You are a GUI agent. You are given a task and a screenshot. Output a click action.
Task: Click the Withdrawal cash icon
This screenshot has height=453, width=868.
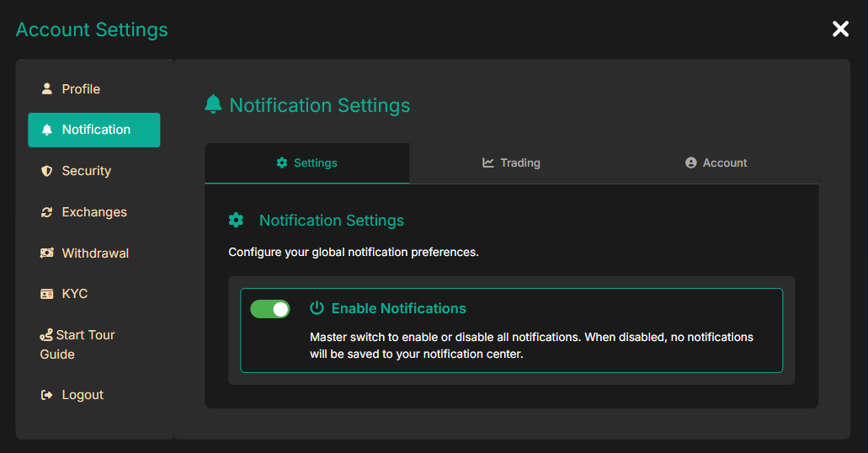(x=47, y=253)
